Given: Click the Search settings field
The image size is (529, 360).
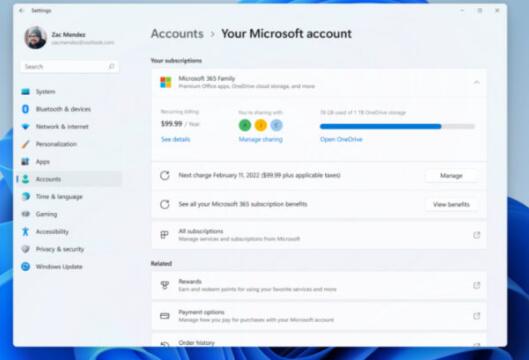Looking at the screenshot, I should [69, 66].
